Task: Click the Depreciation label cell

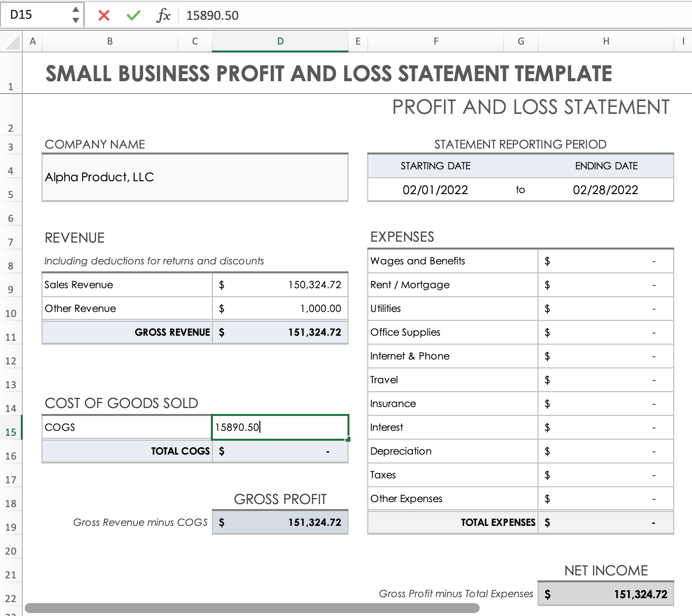Action: click(x=453, y=451)
